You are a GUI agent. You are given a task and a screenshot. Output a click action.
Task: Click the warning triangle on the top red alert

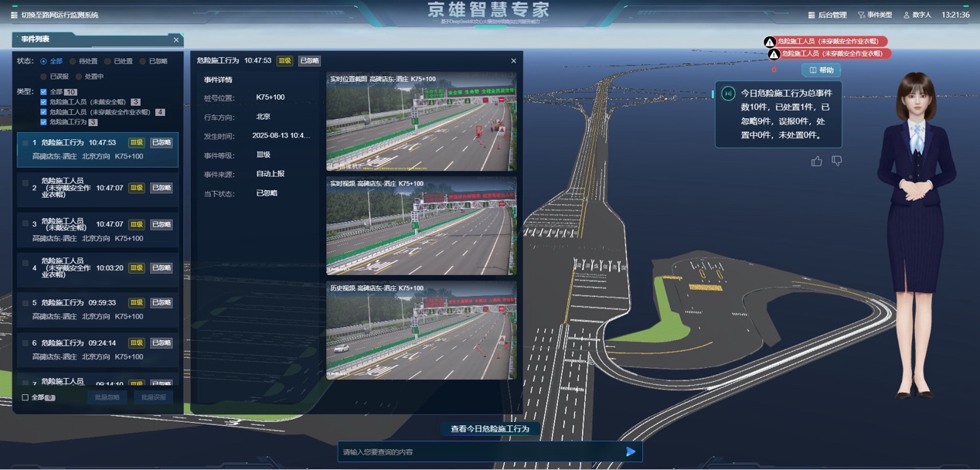pyautogui.click(x=768, y=43)
